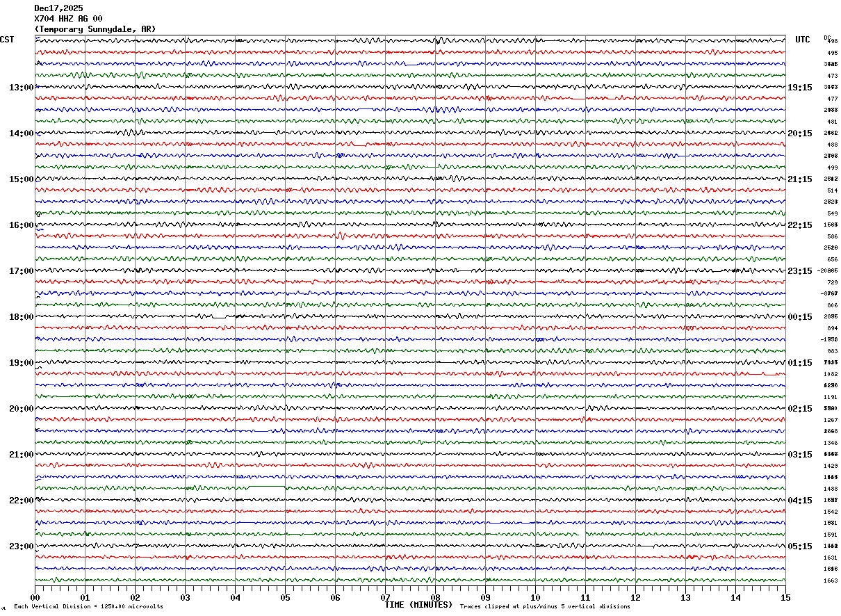Select the 05:15 UTC time label

[799, 546]
